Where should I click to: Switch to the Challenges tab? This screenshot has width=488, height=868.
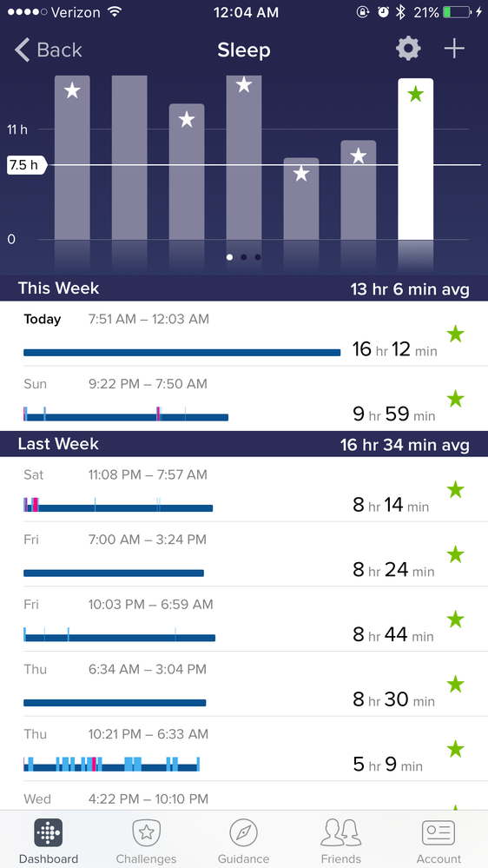click(146, 839)
